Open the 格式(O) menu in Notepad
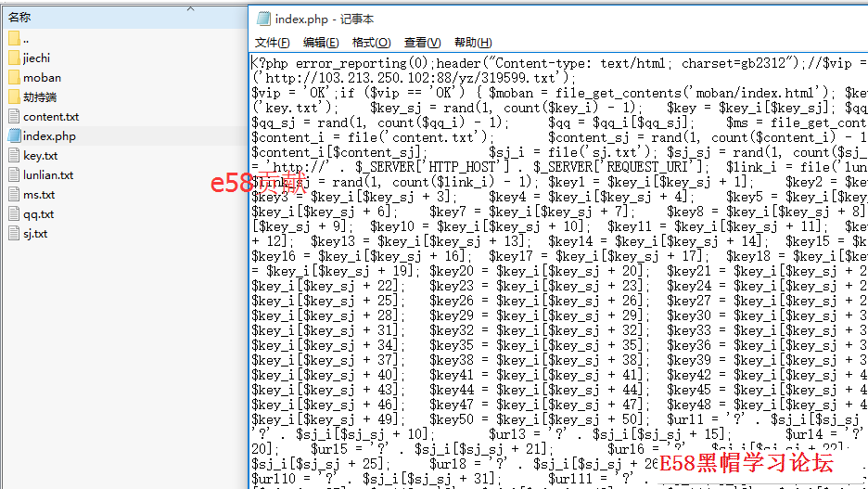Screen dimensions: 868x489 point(371,43)
